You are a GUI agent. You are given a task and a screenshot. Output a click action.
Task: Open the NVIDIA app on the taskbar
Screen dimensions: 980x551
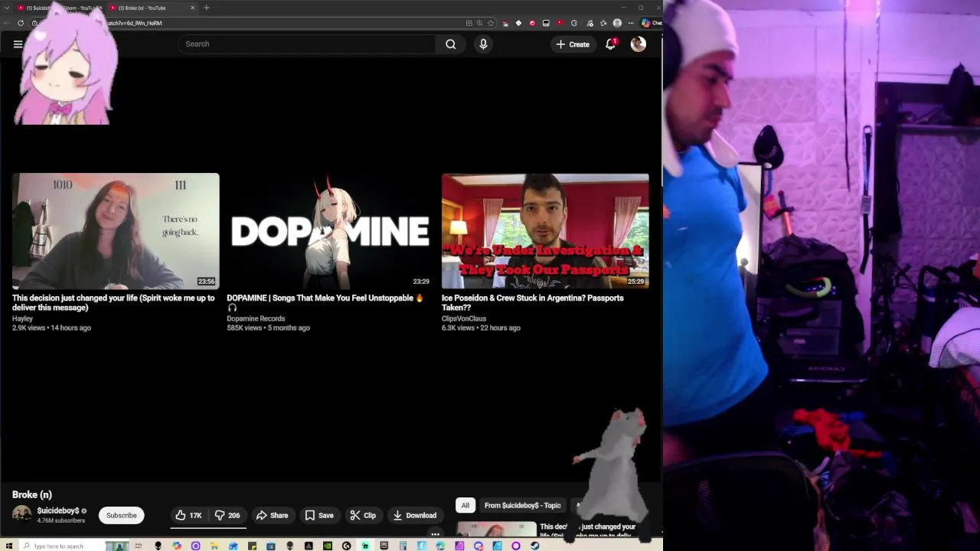click(x=328, y=546)
